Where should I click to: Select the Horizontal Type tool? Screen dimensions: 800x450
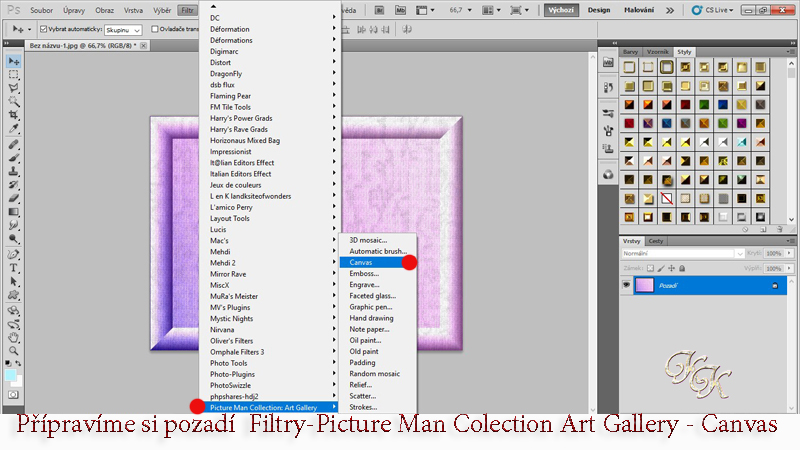tap(14, 268)
